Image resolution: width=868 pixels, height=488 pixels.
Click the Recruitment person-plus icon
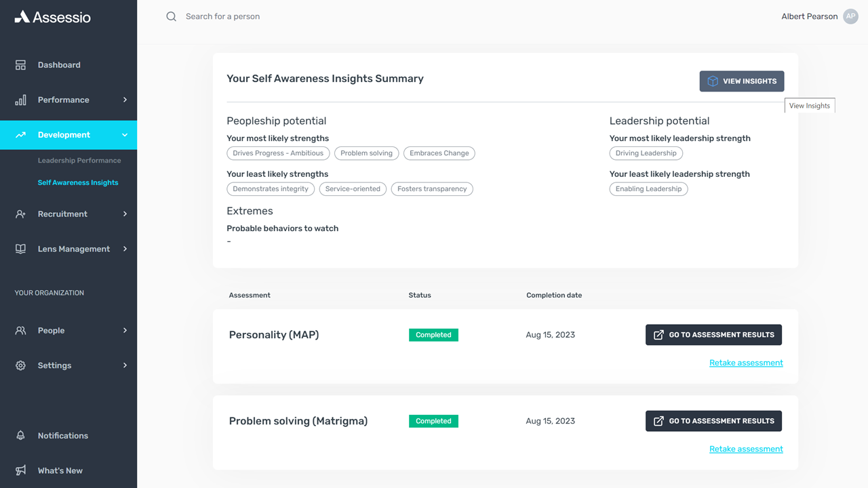coord(20,214)
